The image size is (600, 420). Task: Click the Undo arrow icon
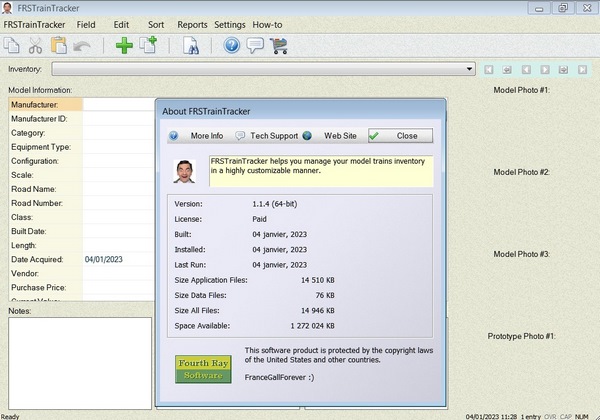[82, 46]
